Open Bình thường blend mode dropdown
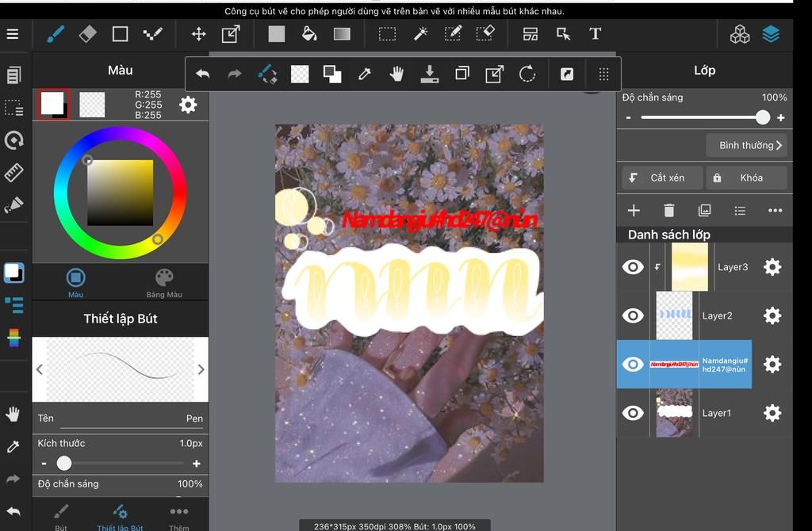This screenshot has width=812, height=531. coord(746,145)
